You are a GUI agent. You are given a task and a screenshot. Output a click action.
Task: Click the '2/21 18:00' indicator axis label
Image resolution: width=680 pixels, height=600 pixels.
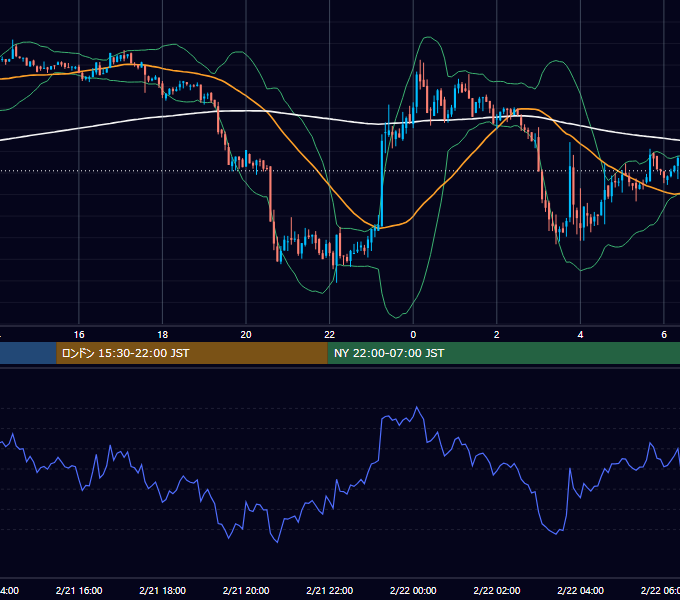pyautogui.click(x=163, y=590)
